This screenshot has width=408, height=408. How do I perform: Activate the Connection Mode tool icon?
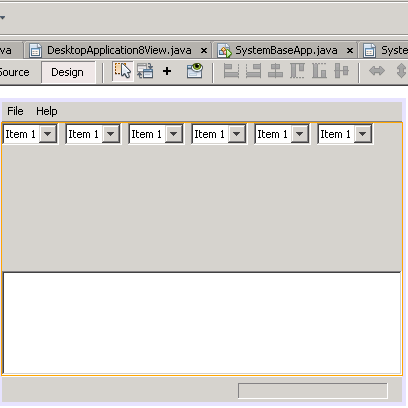tap(145, 71)
